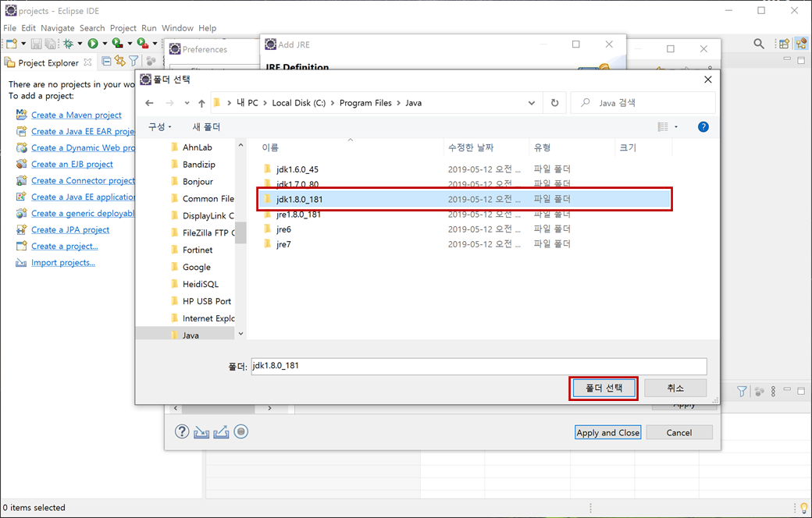The image size is (812, 518).
Task: Select HeidiSQL folder in tree
Action: click(x=201, y=284)
